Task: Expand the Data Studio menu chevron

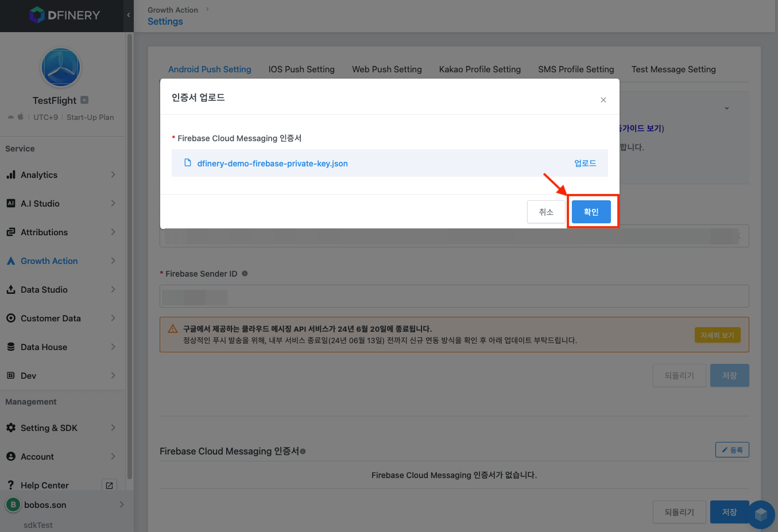Action: (x=113, y=289)
